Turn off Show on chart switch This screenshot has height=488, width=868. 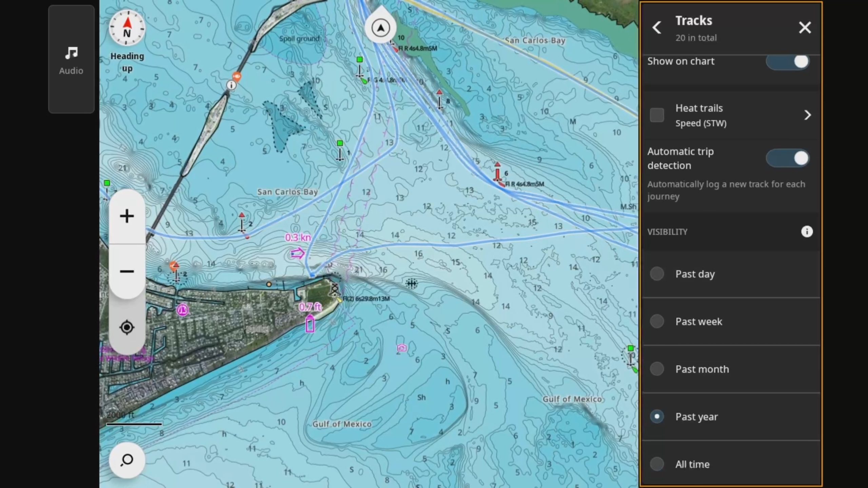tap(787, 62)
